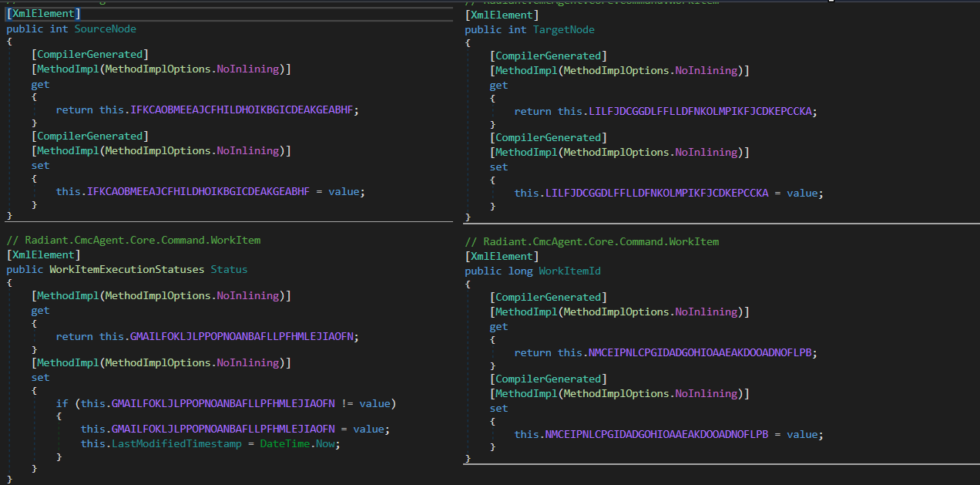Click the 'long' keyword before WorkItemId
Image resolution: width=980 pixels, height=485 pixels.
pos(520,271)
